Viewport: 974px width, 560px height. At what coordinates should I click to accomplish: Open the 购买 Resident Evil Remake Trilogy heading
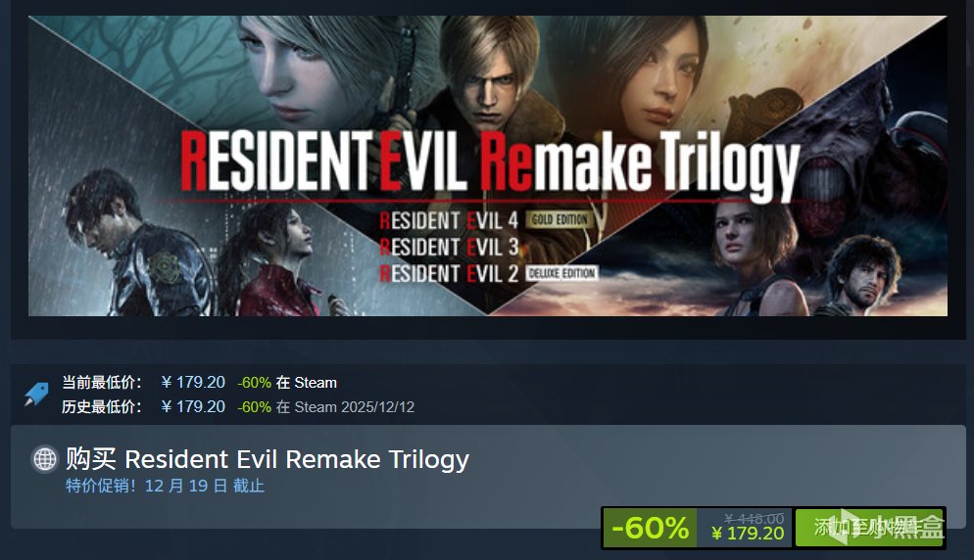268,459
